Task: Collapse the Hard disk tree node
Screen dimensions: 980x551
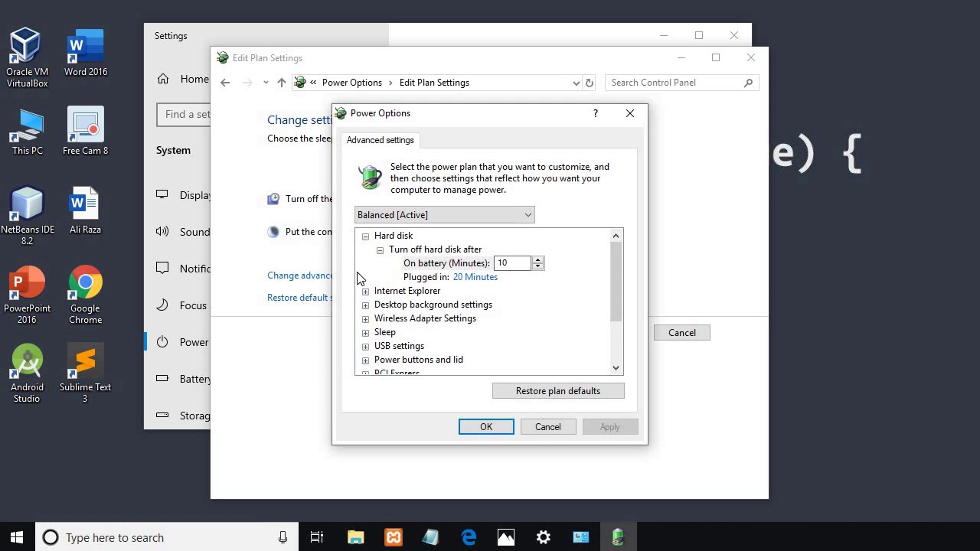Action: (x=365, y=236)
